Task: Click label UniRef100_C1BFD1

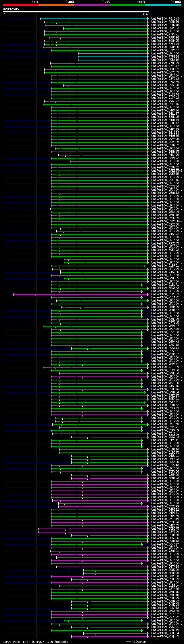Action: click(165, 266)
